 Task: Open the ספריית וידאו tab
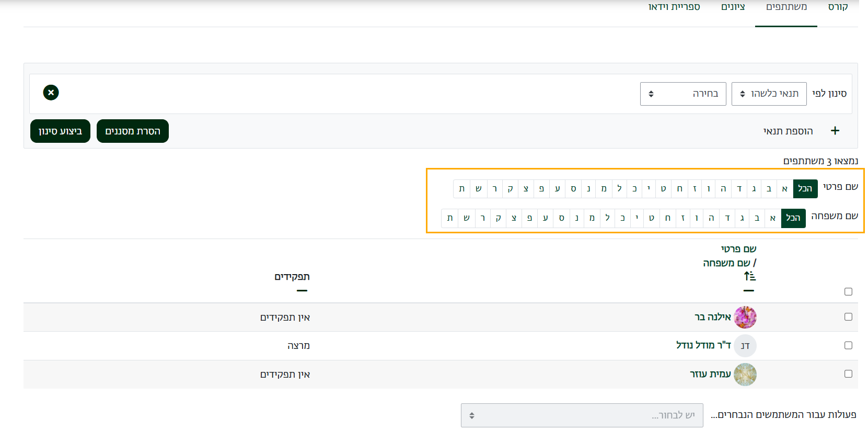point(674,7)
